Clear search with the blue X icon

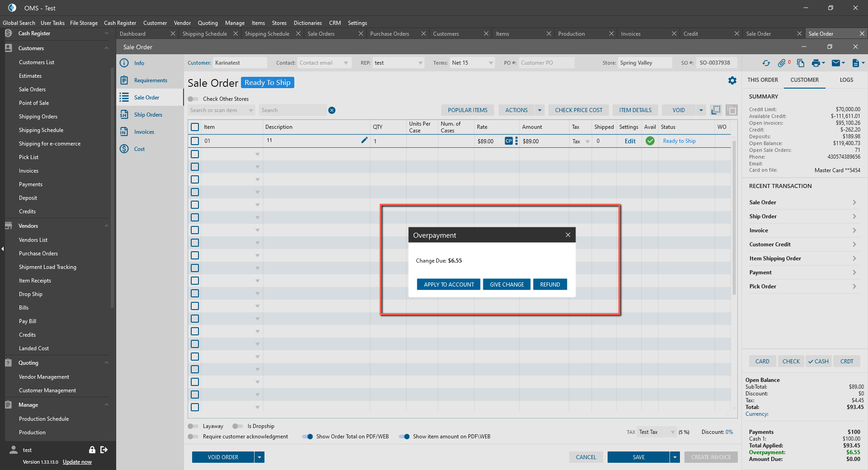pos(332,110)
